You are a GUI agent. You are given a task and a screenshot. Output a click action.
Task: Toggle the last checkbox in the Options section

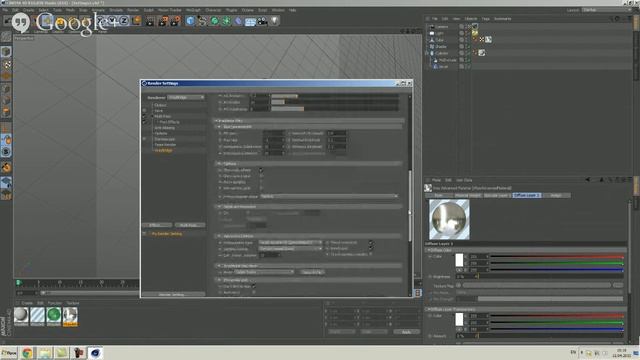pos(261,188)
